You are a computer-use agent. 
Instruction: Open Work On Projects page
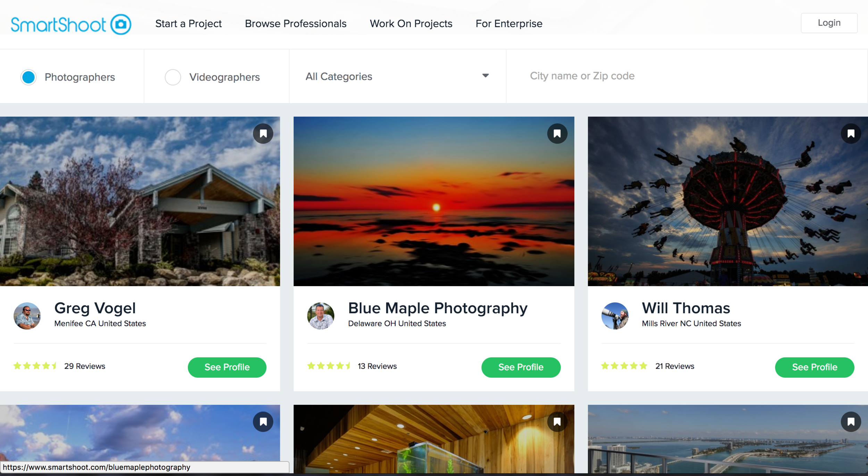tap(411, 24)
